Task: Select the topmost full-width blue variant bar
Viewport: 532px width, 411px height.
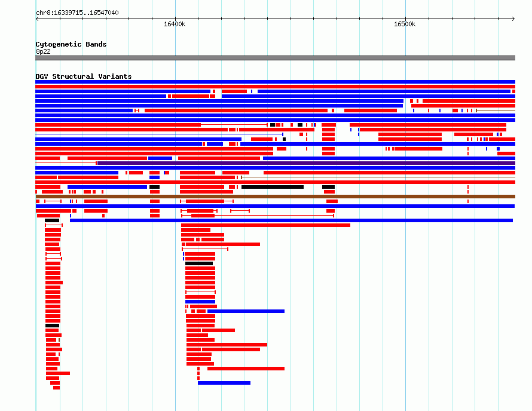Action: (x=275, y=82)
